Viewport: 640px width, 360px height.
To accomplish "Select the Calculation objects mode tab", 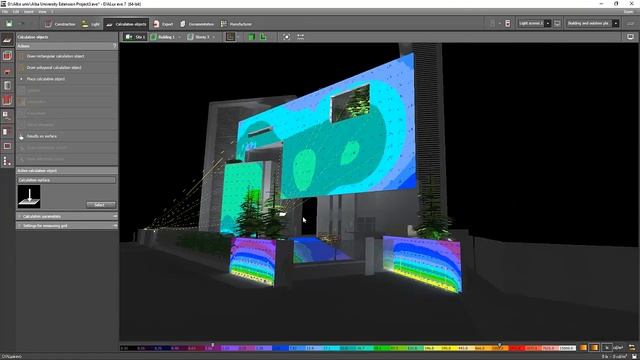I will tap(126, 24).
